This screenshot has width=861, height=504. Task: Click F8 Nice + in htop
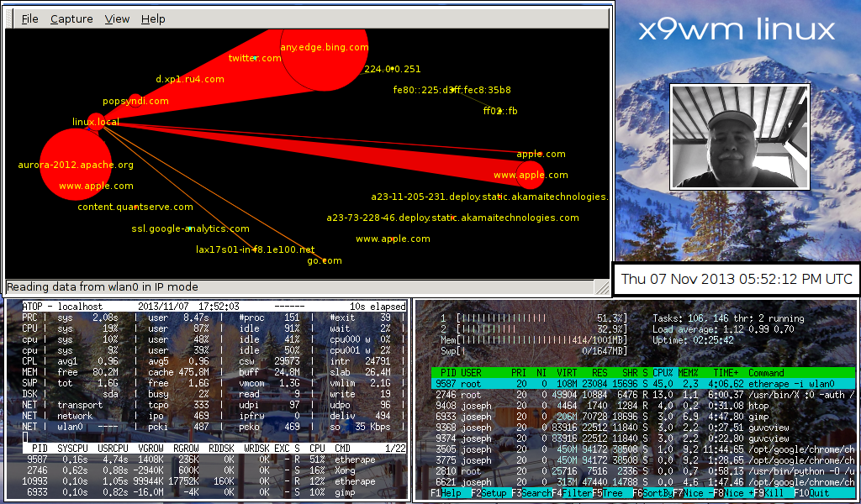(x=733, y=493)
